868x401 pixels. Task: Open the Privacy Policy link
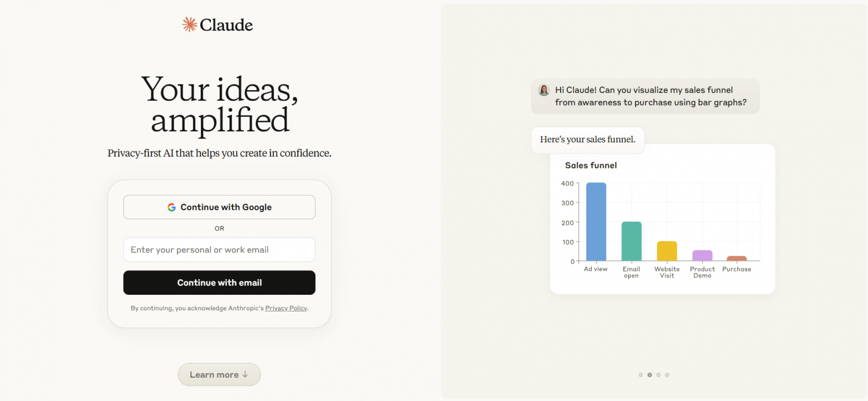click(x=286, y=308)
